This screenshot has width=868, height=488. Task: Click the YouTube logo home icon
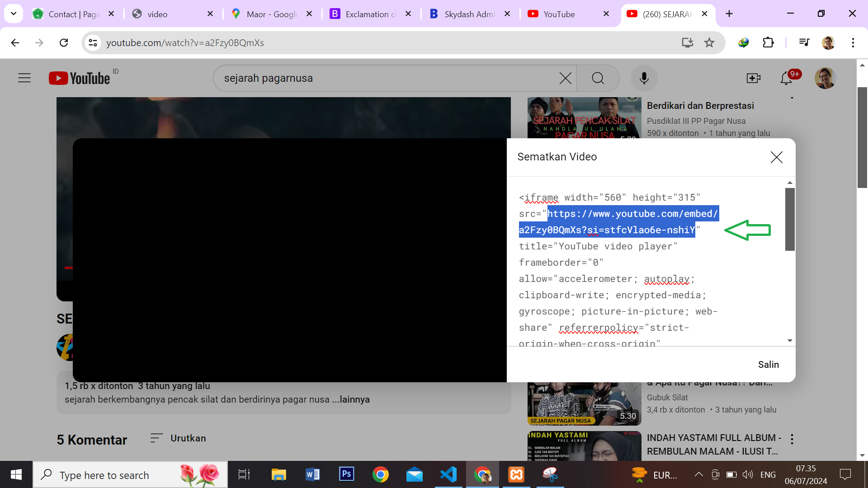[80, 78]
